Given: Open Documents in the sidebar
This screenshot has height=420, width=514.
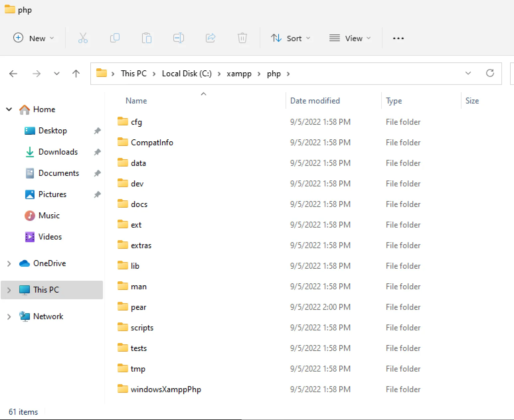Looking at the screenshot, I should click(59, 173).
